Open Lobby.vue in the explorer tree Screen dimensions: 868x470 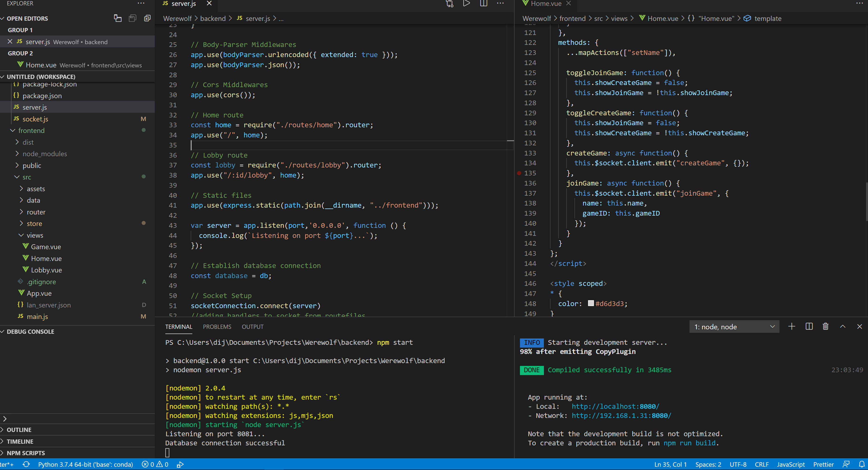point(46,270)
